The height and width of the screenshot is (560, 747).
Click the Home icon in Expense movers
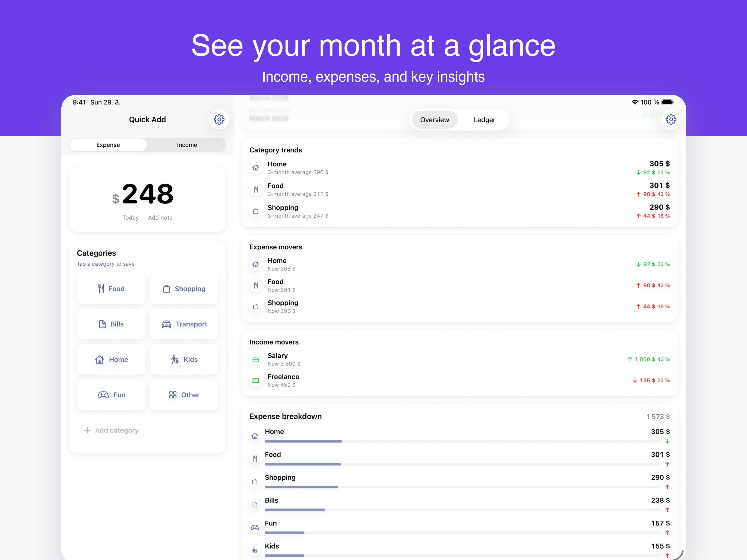click(256, 265)
